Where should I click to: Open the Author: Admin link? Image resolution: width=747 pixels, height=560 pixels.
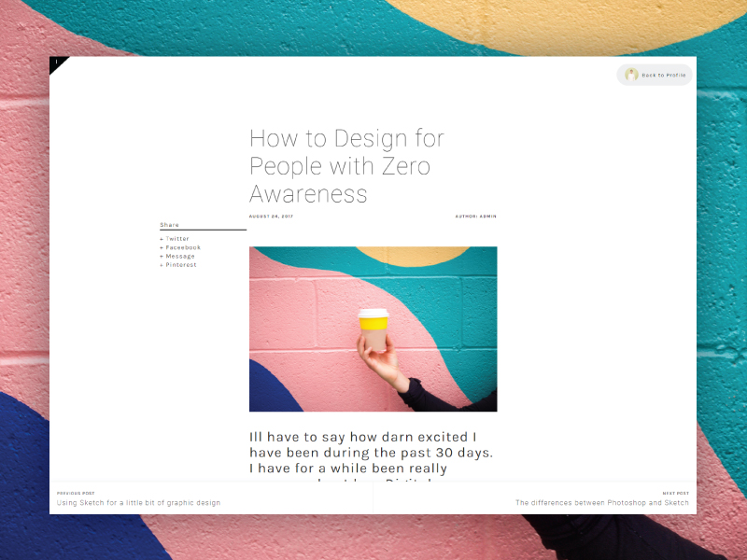pos(475,217)
